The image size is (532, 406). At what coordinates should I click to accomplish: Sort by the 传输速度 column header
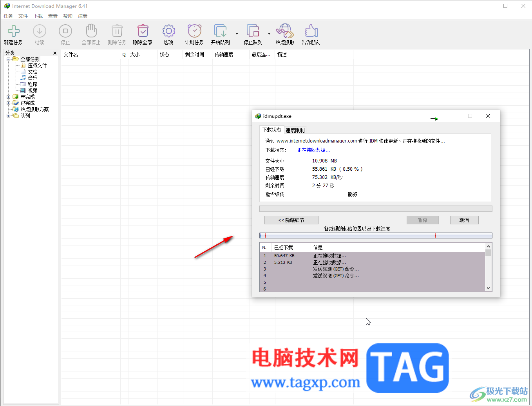pos(231,55)
